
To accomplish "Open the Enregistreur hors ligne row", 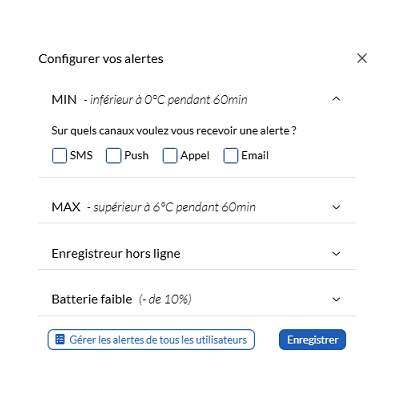I will coord(197,254).
